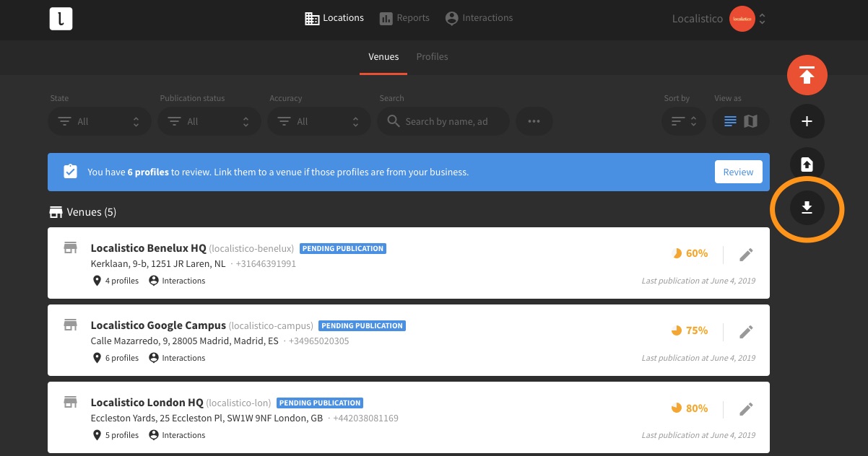This screenshot has width=868, height=456.
Task: Click the Eccleston Yards London address
Action: [207, 418]
